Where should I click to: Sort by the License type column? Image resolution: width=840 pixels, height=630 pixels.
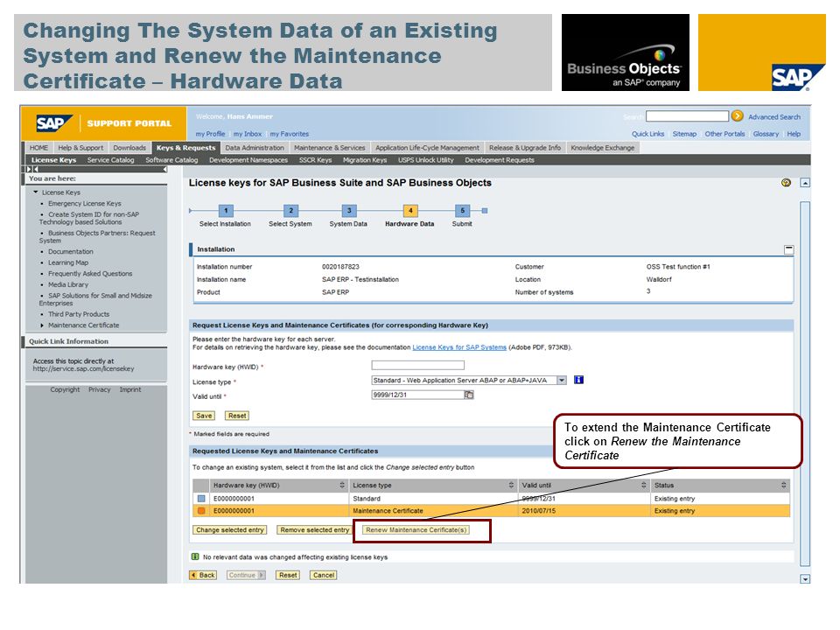pos(511,486)
